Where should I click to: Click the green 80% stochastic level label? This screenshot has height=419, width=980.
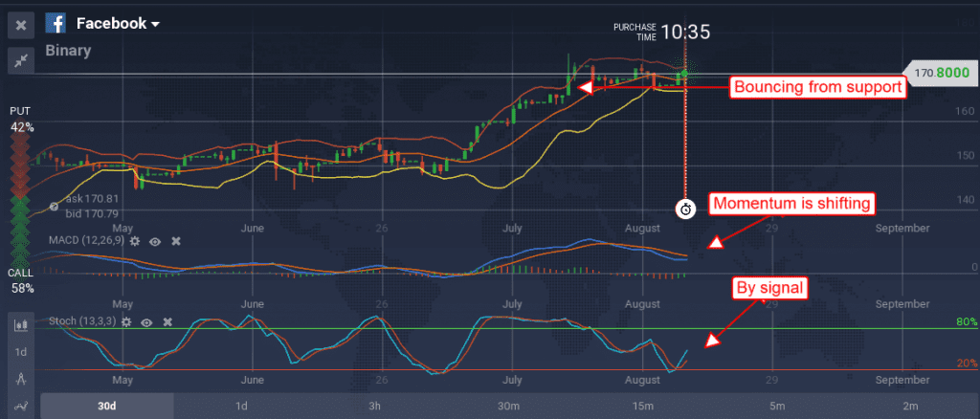pos(967,321)
